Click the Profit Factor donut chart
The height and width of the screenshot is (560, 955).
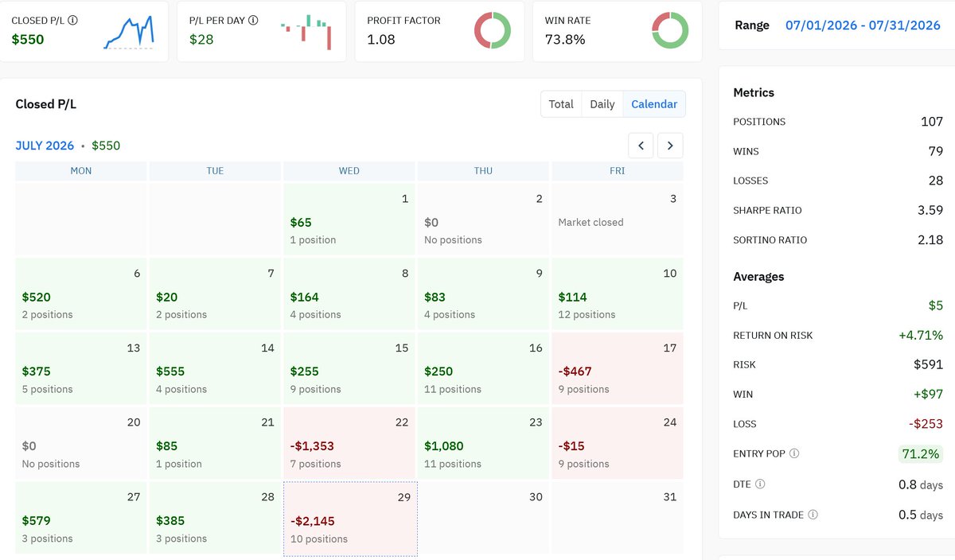[493, 31]
